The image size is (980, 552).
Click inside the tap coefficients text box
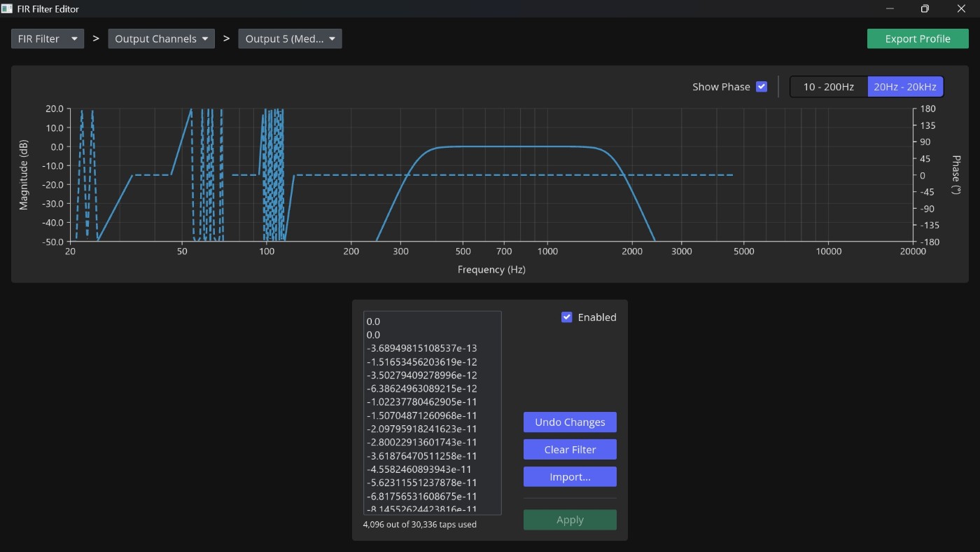coord(432,413)
